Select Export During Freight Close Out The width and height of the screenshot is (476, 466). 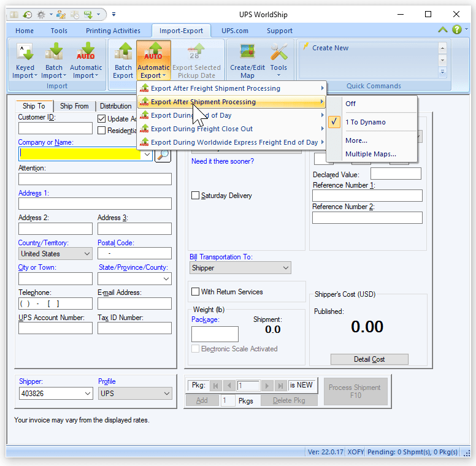202,129
